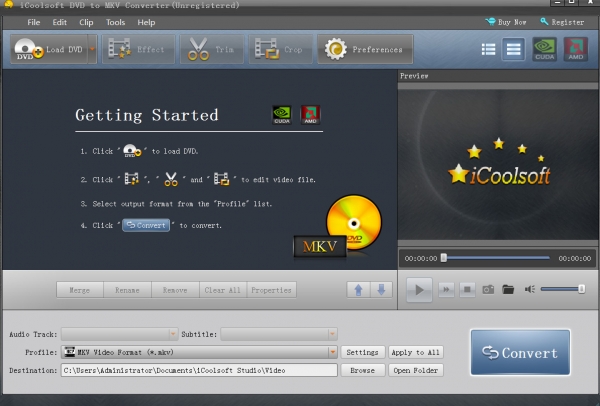
Task: Switch to detailed list view mode
Action: click(x=513, y=49)
